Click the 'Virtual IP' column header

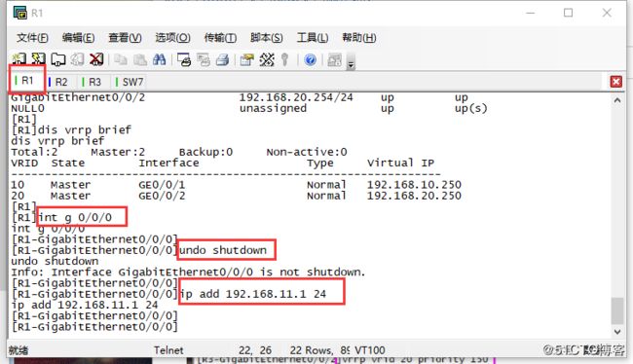(x=400, y=164)
